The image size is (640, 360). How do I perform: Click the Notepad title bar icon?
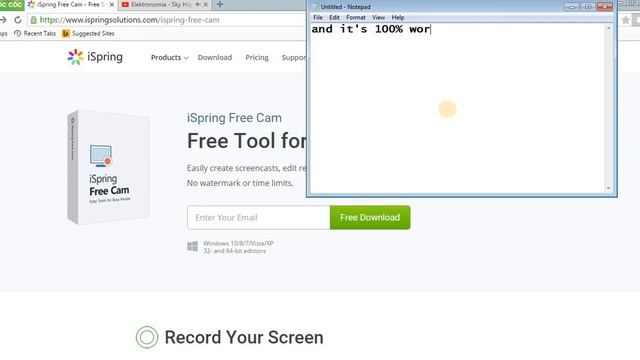pos(315,7)
